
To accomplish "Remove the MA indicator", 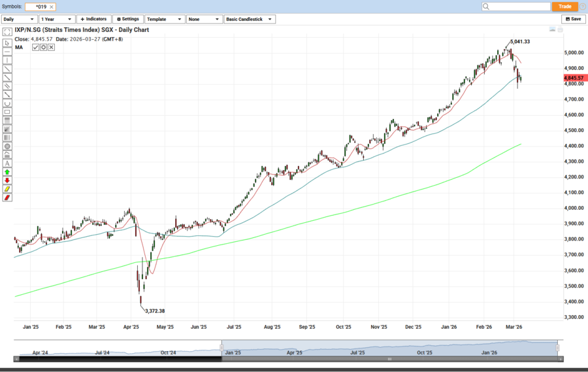I will pyautogui.click(x=52, y=47).
